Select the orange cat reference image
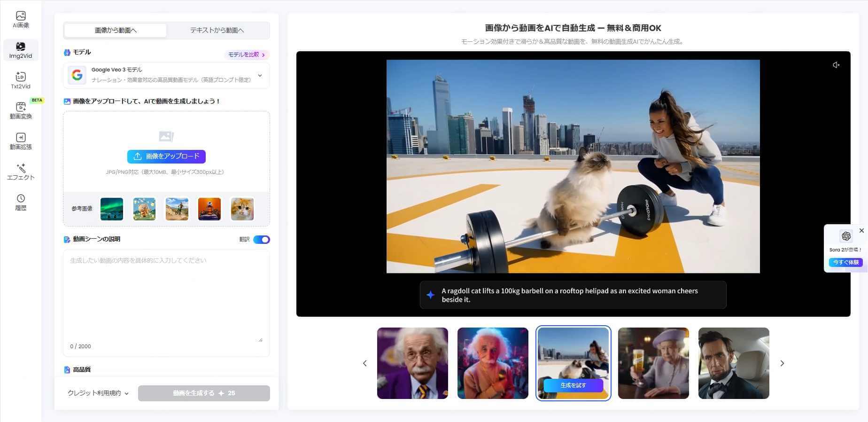Image resolution: width=868 pixels, height=422 pixels. 242,209
